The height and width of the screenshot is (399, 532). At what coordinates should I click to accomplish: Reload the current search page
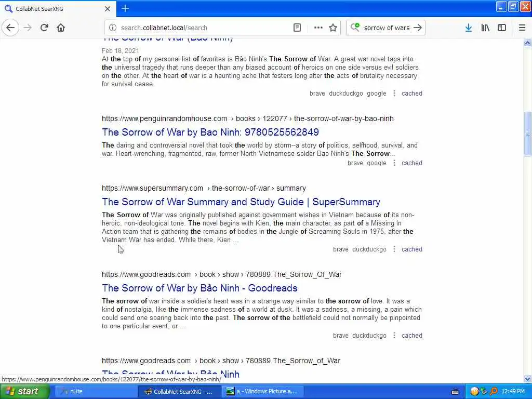click(44, 28)
